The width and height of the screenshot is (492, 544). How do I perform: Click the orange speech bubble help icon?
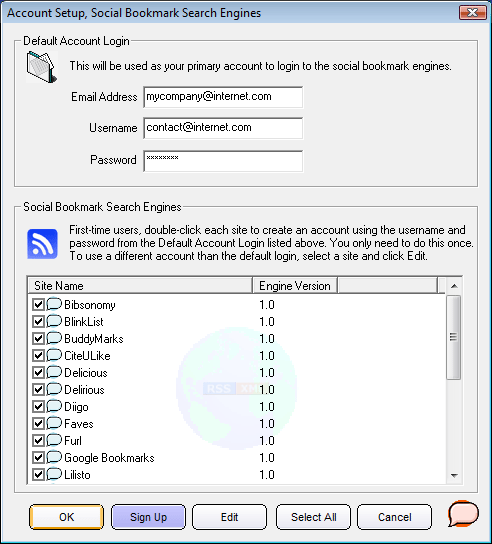click(x=463, y=513)
